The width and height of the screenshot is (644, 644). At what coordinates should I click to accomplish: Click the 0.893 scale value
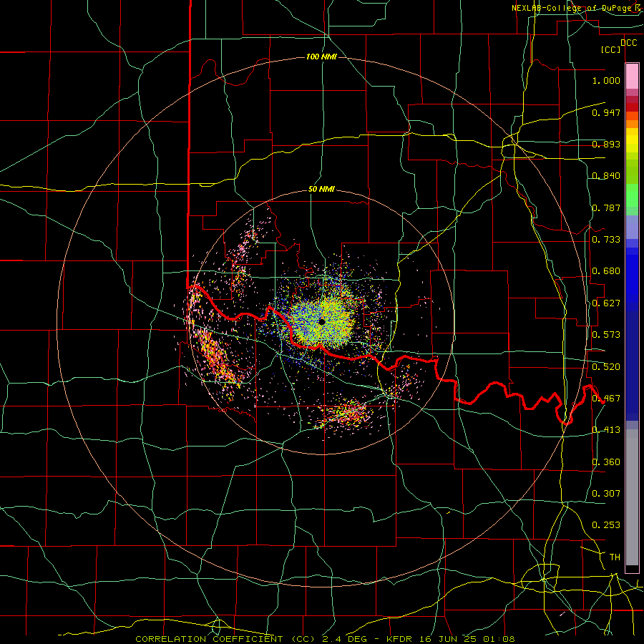click(x=606, y=144)
